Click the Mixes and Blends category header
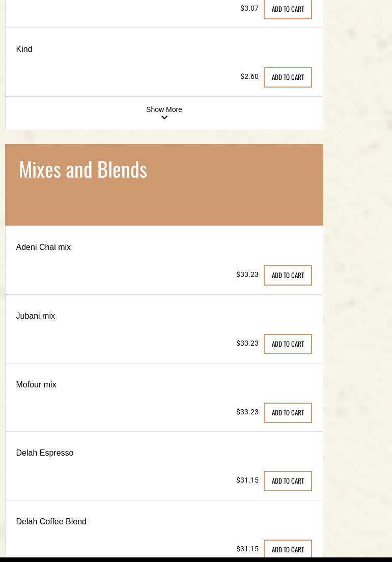Image resolution: width=392 pixels, height=562 pixels. [83, 169]
